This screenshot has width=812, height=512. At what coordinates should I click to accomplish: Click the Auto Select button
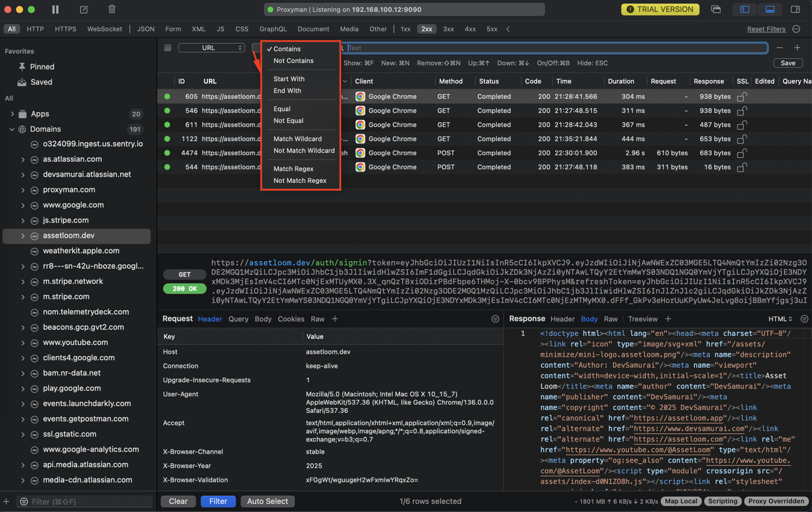point(268,501)
